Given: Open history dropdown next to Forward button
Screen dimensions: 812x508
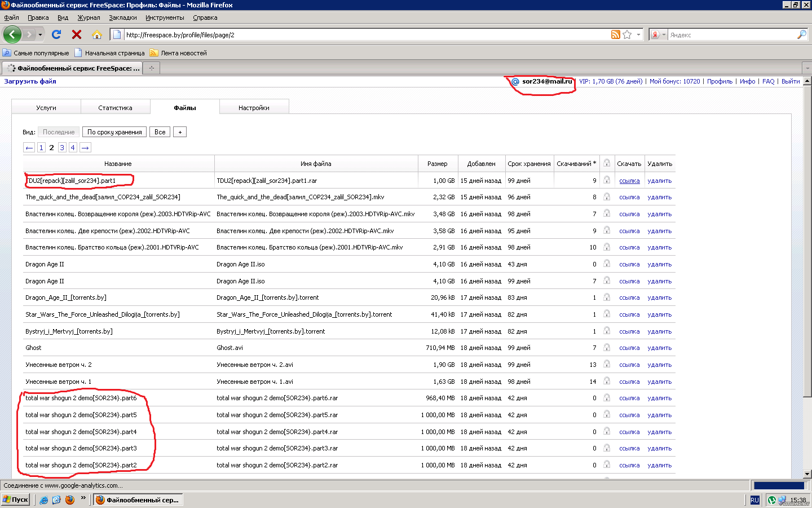Looking at the screenshot, I should [x=40, y=34].
